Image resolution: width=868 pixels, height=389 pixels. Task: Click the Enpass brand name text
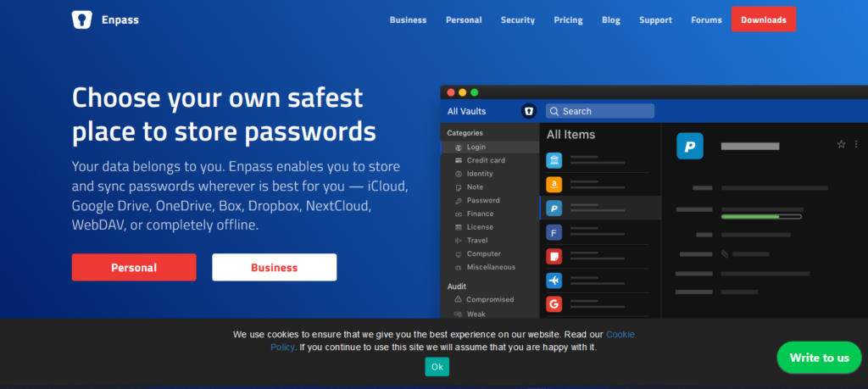click(x=120, y=20)
